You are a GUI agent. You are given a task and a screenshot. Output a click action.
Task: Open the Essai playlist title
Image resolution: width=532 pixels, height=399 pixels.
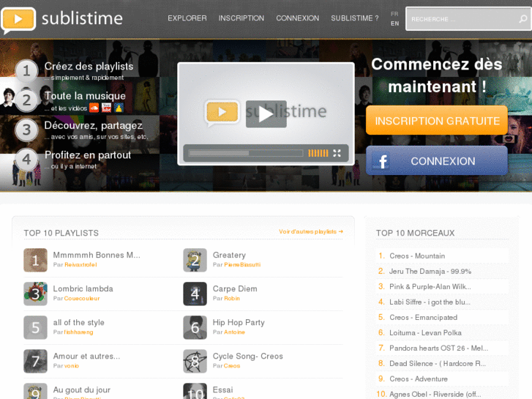[223, 389]
